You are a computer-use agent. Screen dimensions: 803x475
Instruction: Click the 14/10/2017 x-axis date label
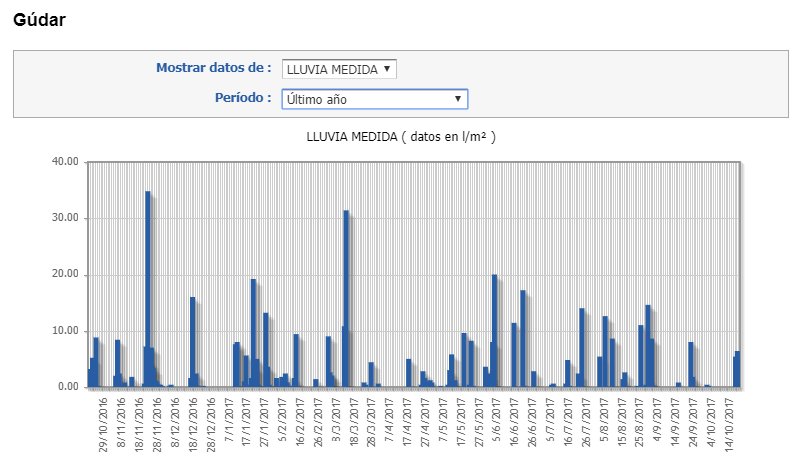729,425
